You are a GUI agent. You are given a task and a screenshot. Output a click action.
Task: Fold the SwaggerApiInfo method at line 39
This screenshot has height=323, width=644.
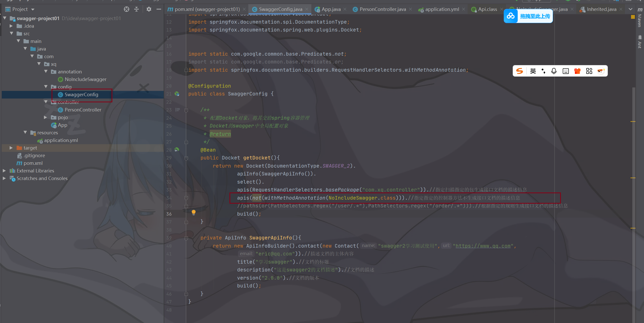point(186,238)
